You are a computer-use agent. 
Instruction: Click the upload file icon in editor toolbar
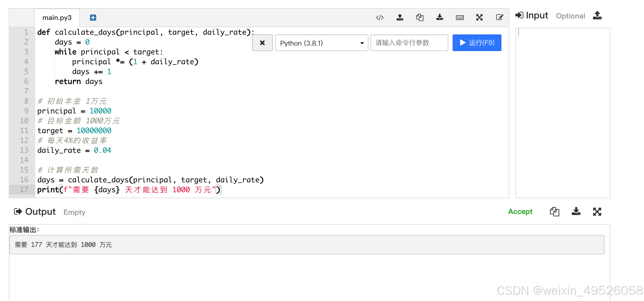coord(400,18)
